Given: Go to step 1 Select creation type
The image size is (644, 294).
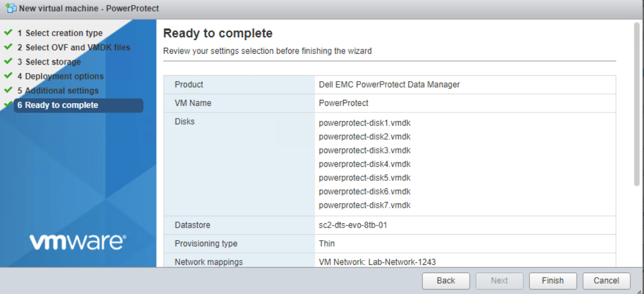Looking at the screenshot, I should pyautogui.click(x=64, y=33).
